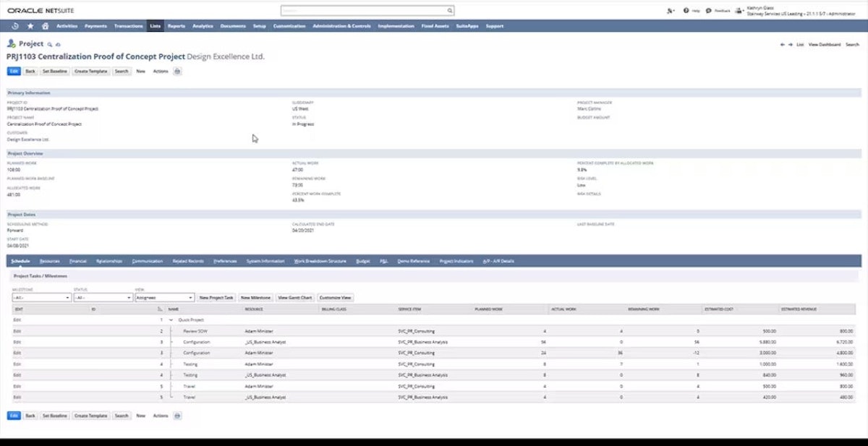Go forward using right arrow near List
Image resolution: width=868 pixels, height=446 pixels.
tap(791, 44)
